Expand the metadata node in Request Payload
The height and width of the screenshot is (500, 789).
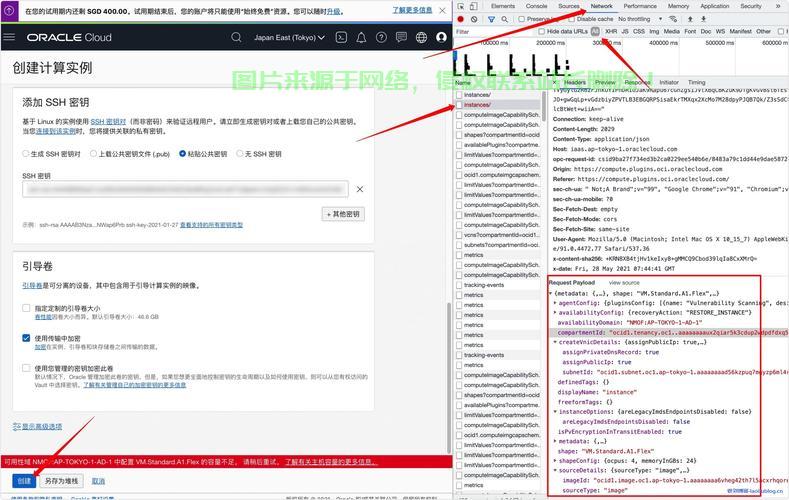tap(556, 440)
